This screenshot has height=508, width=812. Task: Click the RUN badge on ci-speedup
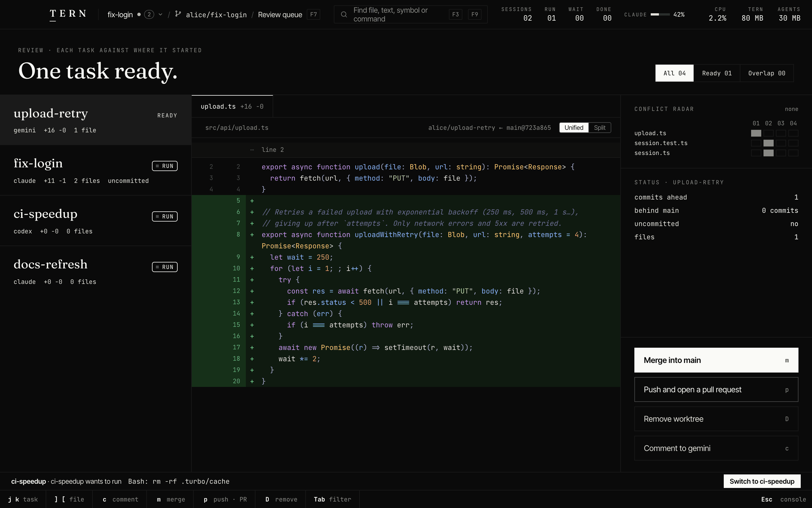point(165,216)
